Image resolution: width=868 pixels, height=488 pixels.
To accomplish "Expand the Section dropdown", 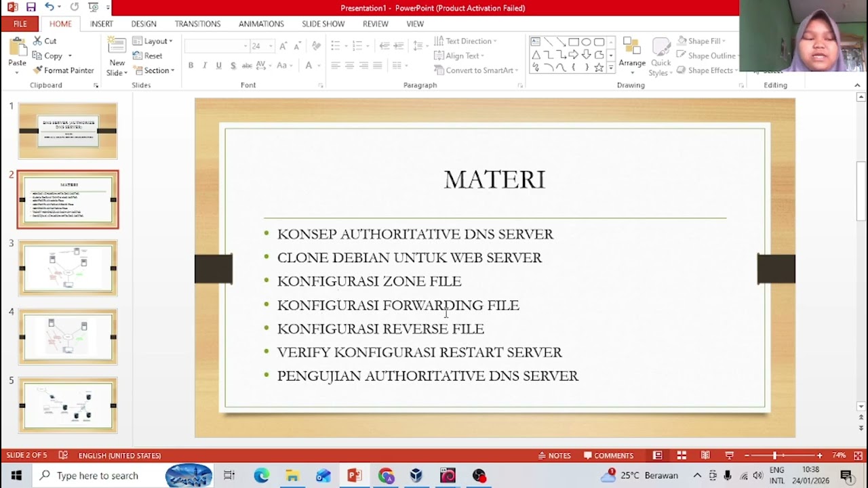I will click(154, 70).
